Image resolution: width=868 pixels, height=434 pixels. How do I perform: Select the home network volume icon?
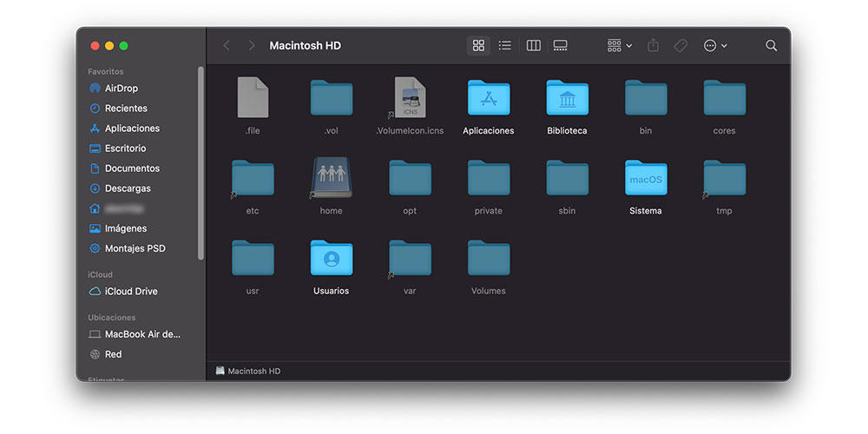331,179
